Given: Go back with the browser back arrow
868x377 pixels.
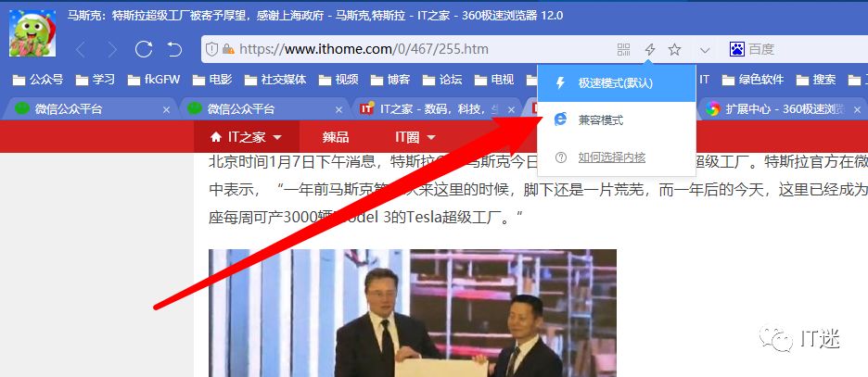Looking at the screenshot, I should click(x=81, y=50).
